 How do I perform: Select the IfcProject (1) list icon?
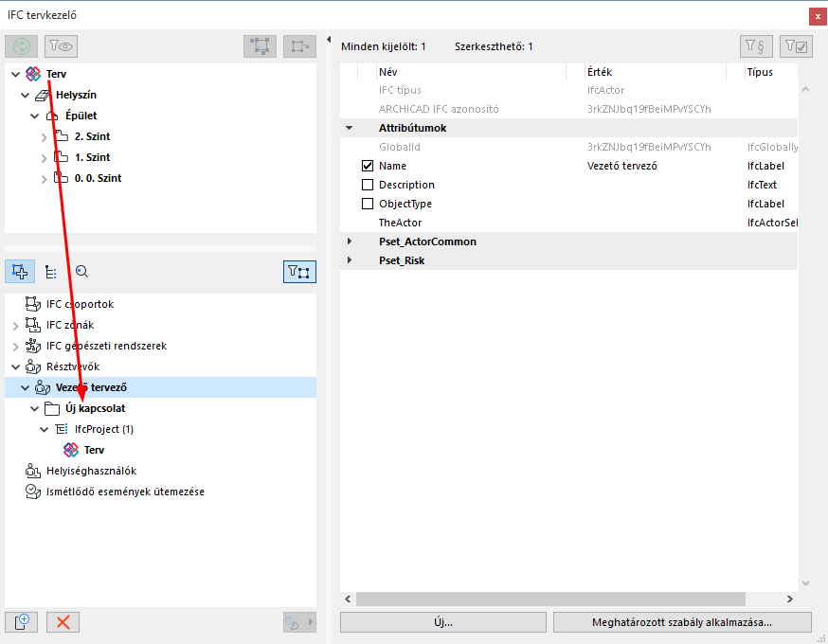62,429
